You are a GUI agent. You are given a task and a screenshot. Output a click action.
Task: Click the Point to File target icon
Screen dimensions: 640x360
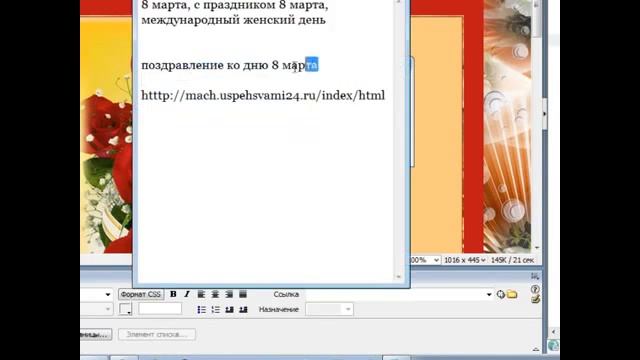coord(500,294)
